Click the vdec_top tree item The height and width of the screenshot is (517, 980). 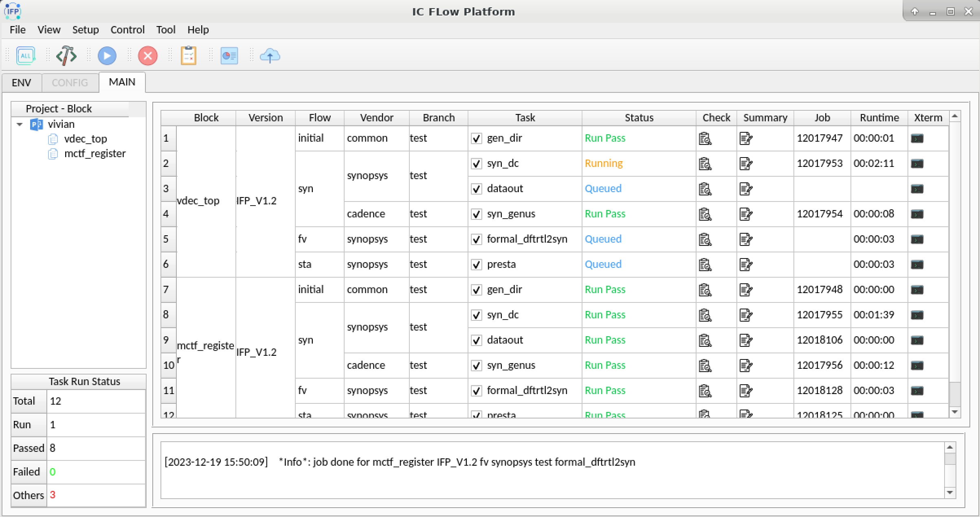[86, 139]
